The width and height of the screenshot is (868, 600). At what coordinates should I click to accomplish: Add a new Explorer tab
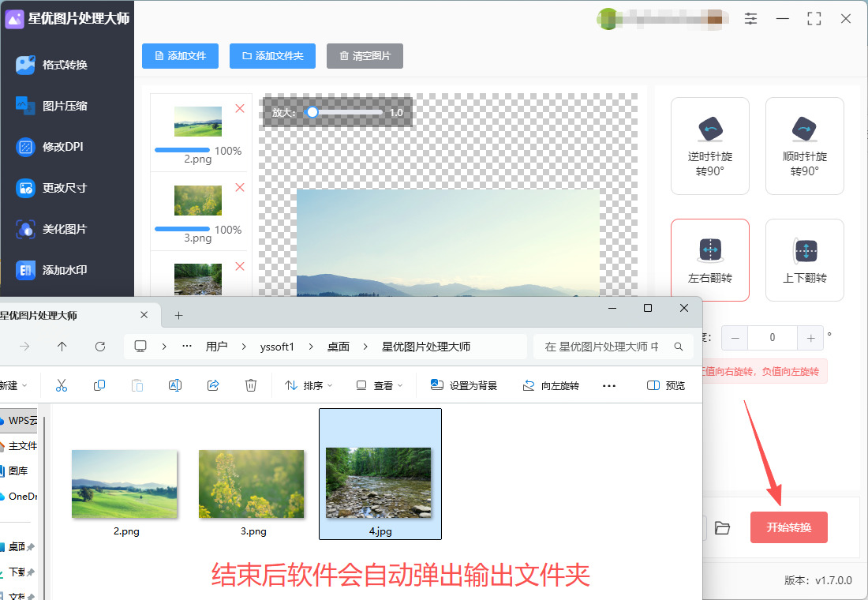click(178, 315)
